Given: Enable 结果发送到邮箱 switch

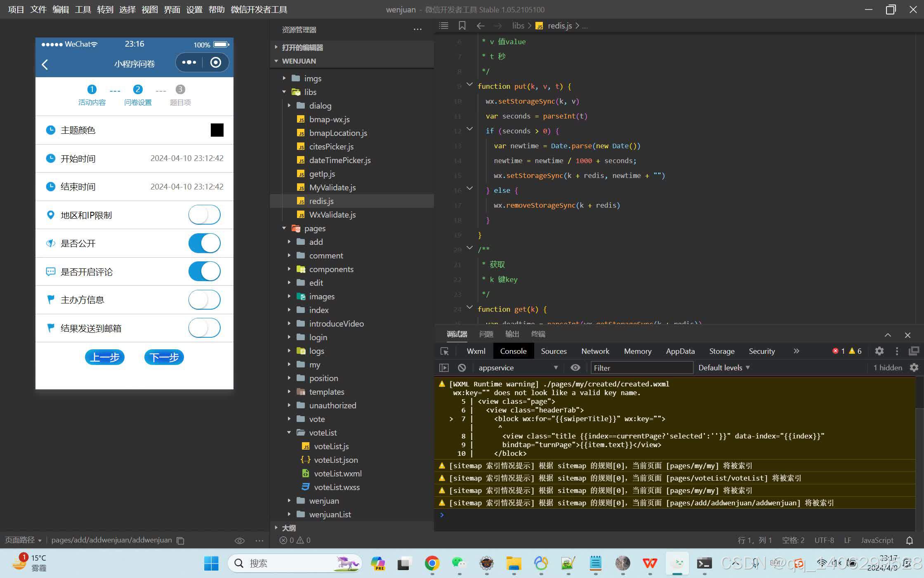Looking at the screenshot, I should coord(204,328).
